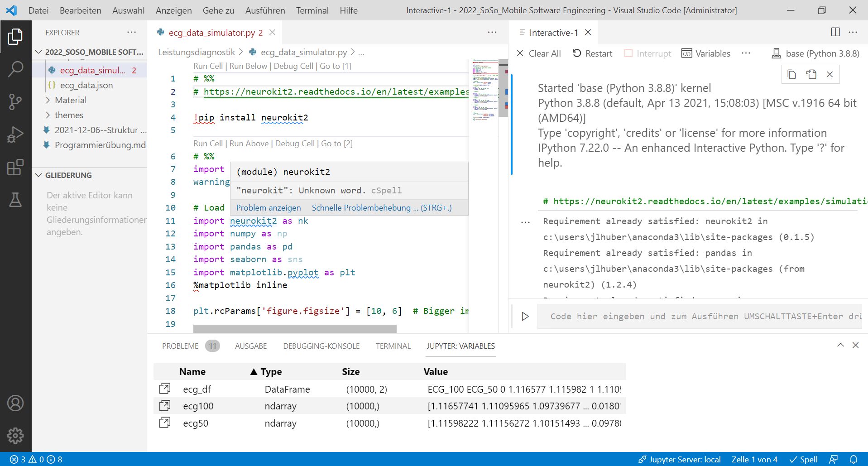Collapse the GLIEDERUNG outline section
This screenshot has height=466, width=868.
tap(90, 175)
